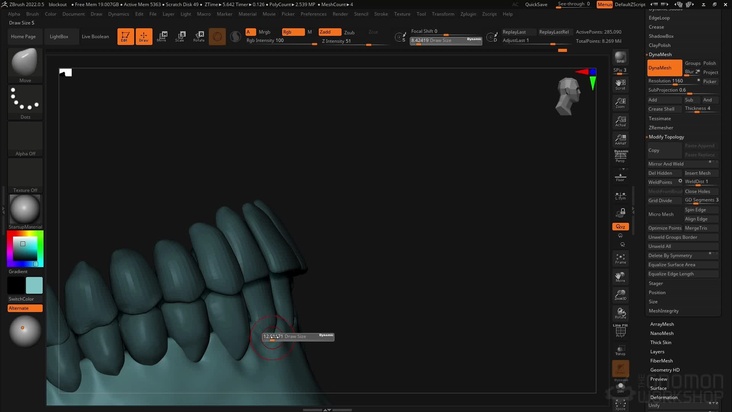The image size is (732, 412).
Task: Toggle Live Boolean button
Action: coord(95,36)
